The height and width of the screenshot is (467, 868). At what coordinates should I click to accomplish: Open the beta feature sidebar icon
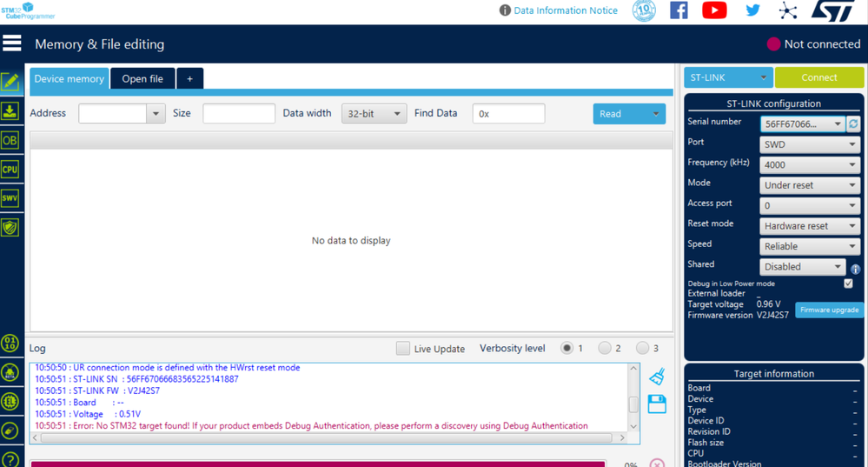(10, 372)
